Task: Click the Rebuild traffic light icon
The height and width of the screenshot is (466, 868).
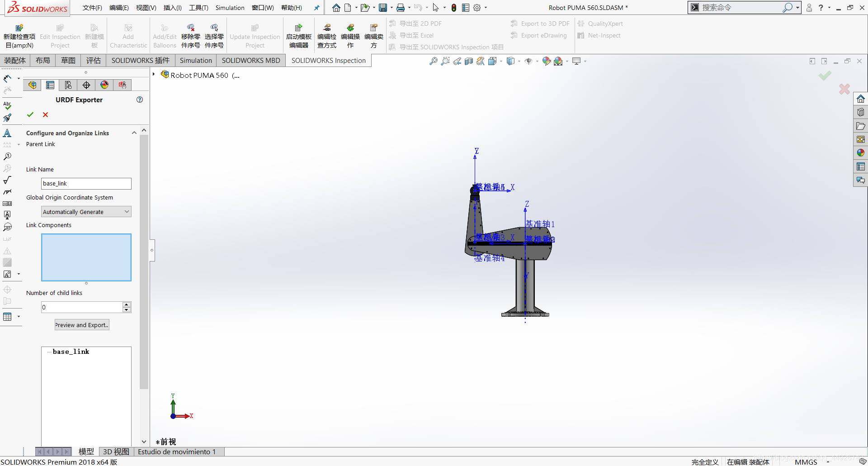Action: pyautogui.click(x=454, y=8)
